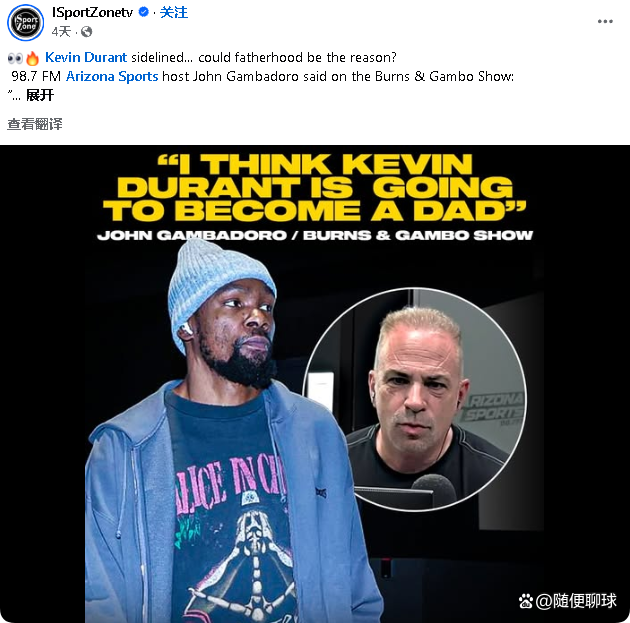Viewport: 630px width, 623px height.
Task: Click the globe public visibility icon
Action: click(x=86, y=31)
